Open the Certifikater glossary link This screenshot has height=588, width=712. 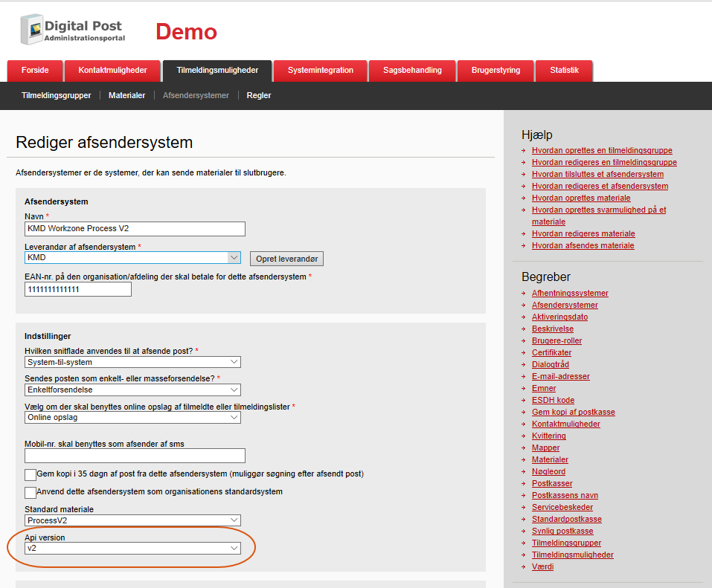(552, 352)
